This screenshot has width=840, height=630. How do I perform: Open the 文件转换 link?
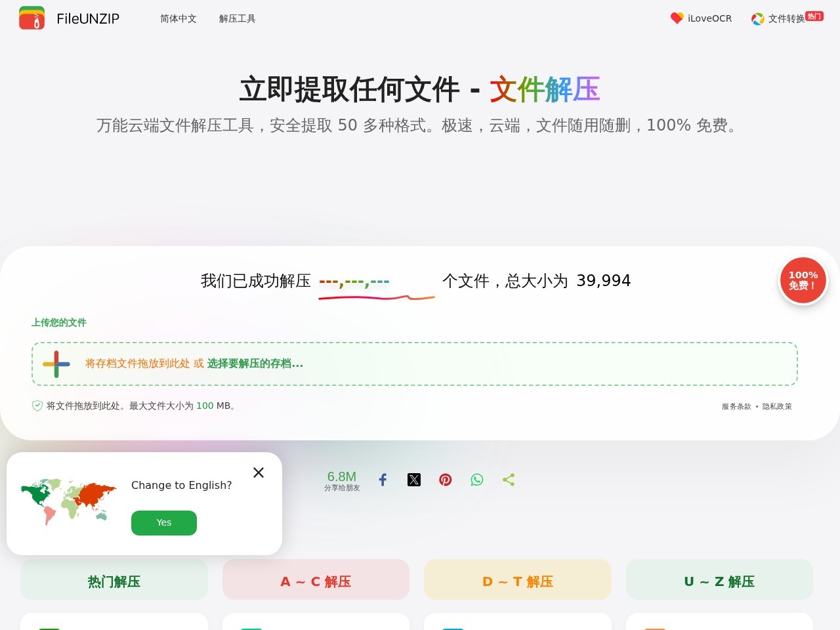[786, 18]
